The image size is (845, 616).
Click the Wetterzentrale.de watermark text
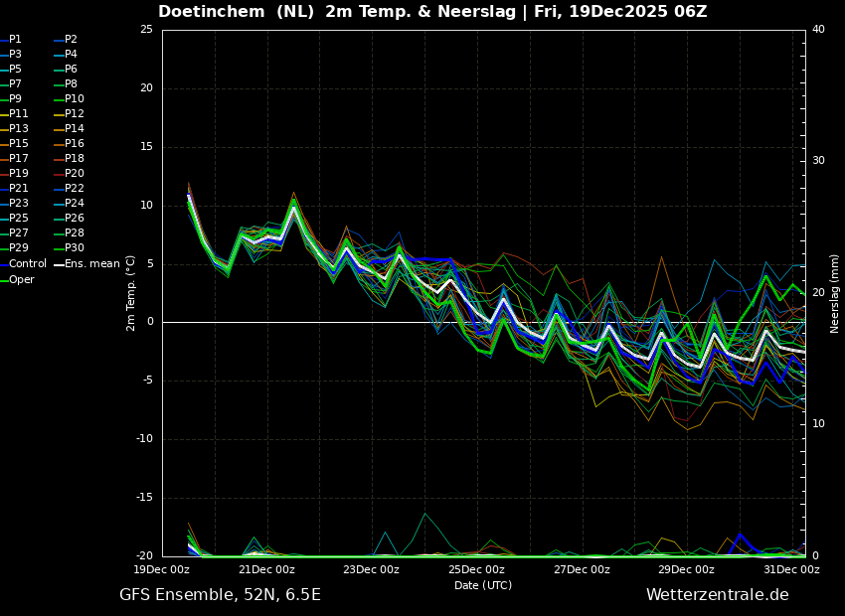717,595
